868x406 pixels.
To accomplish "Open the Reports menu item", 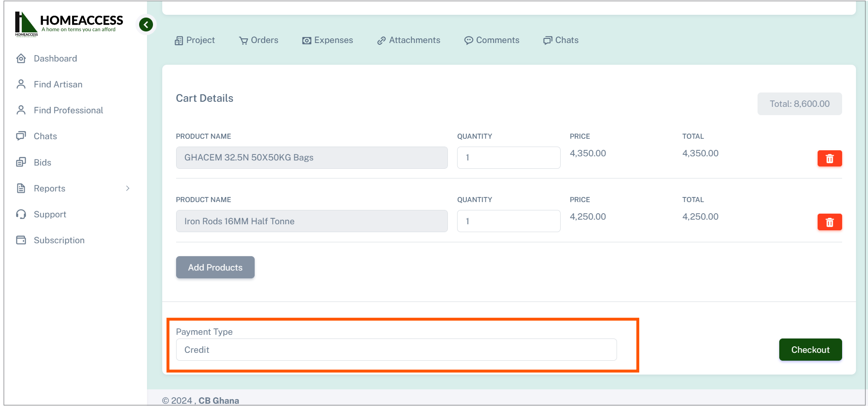I will 49,188.
